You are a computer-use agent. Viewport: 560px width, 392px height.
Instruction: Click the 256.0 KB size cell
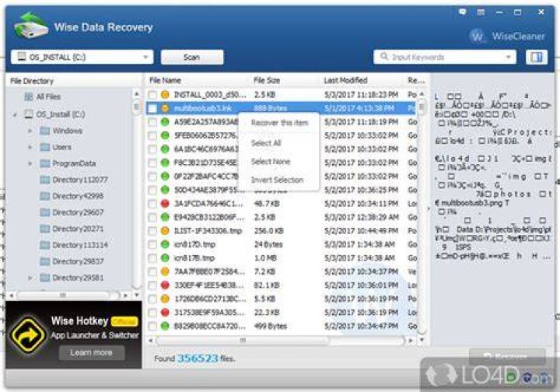point(268,231)
